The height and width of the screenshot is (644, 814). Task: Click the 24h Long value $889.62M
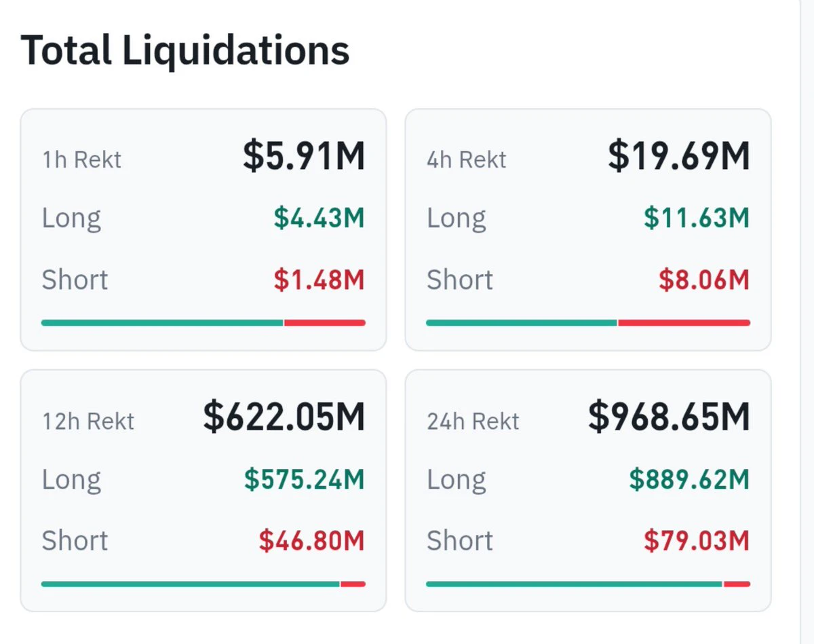click(x=689, y=480)
